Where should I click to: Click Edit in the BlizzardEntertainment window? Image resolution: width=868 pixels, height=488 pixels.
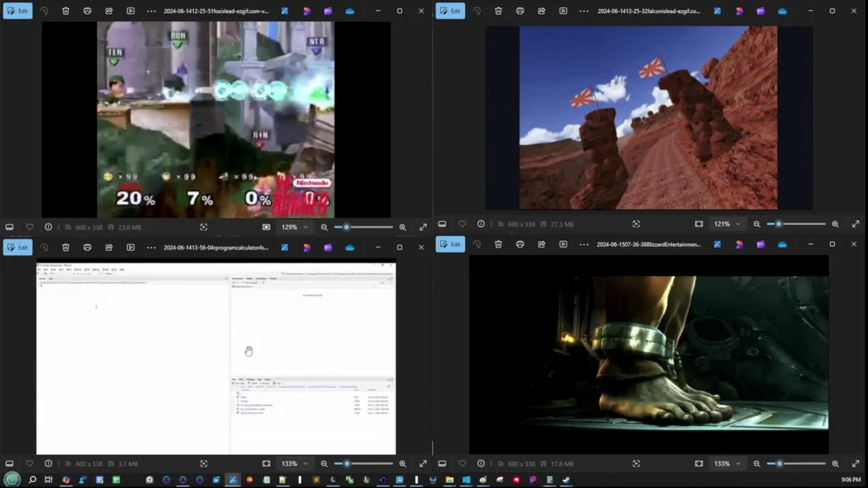(450, 244)
